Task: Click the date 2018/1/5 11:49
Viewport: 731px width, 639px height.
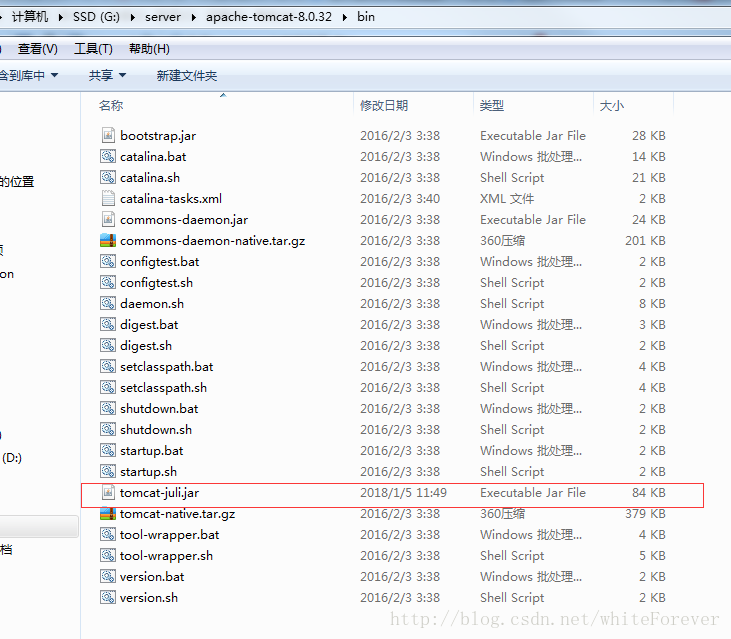Action: [x=403, y=493]
